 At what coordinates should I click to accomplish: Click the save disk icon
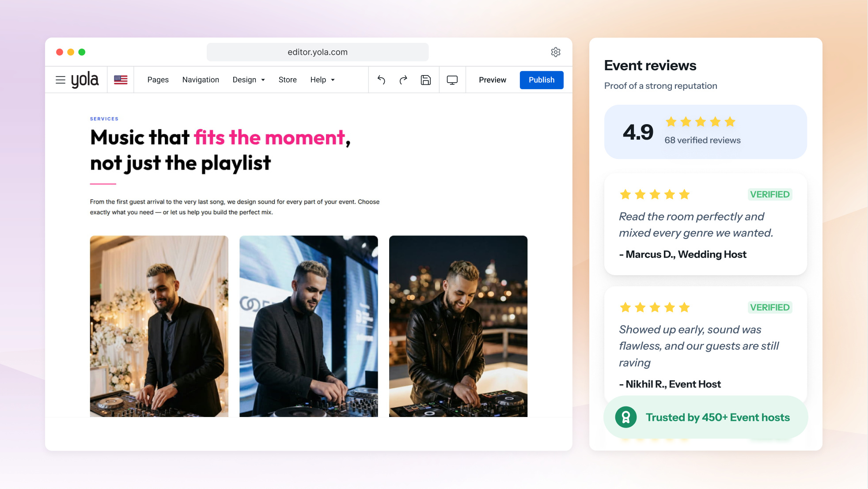(425, 80)
